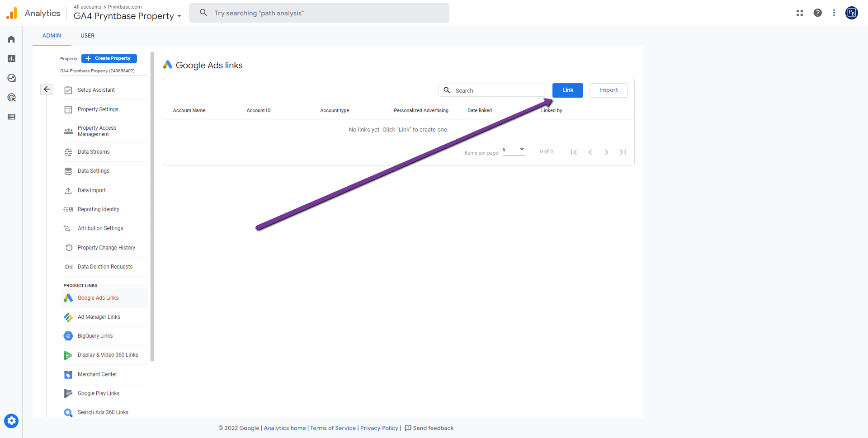Open the account profile avatar

click(852, 13)
